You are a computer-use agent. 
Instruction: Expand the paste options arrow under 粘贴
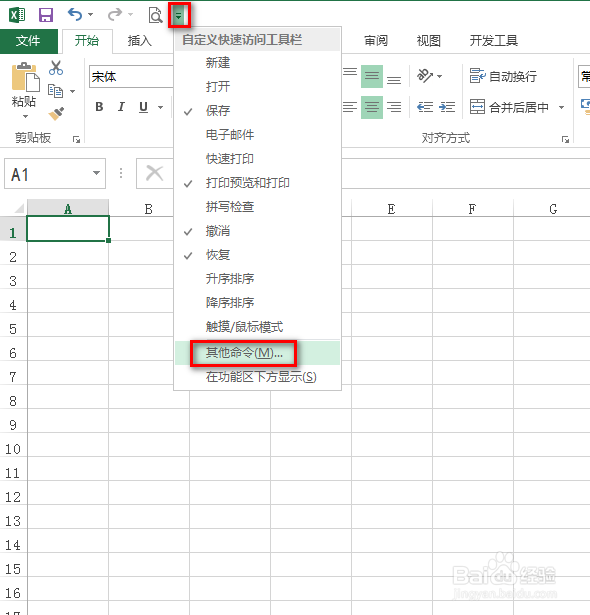[x=25, y=116]
